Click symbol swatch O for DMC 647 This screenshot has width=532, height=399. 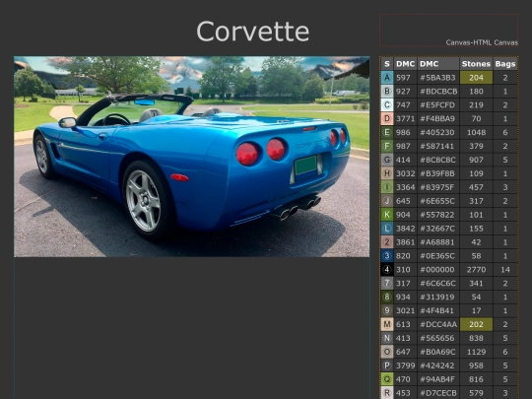[387, 352]
